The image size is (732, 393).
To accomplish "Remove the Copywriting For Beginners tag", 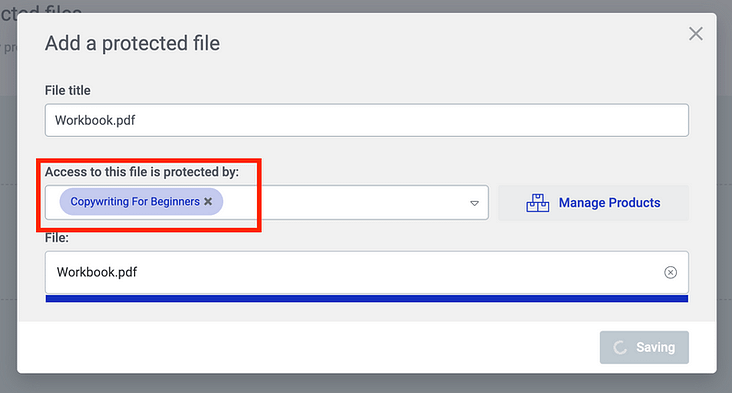I will coord(208,202).
